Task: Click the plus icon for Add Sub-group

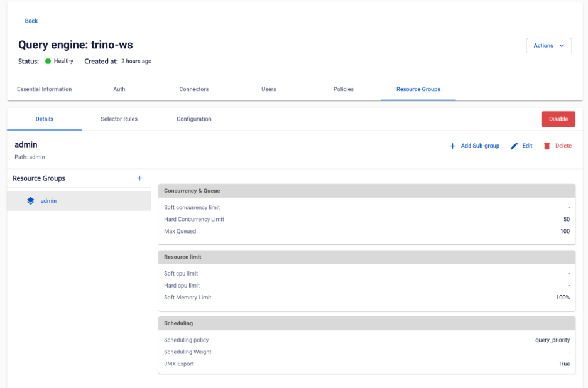Action: pos(453,146)
